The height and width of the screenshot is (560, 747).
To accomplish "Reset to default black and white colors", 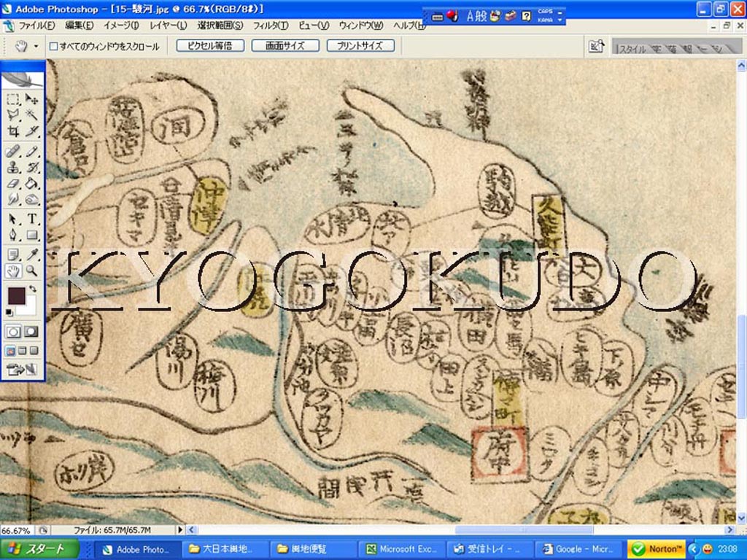I will tap(9, 312).
